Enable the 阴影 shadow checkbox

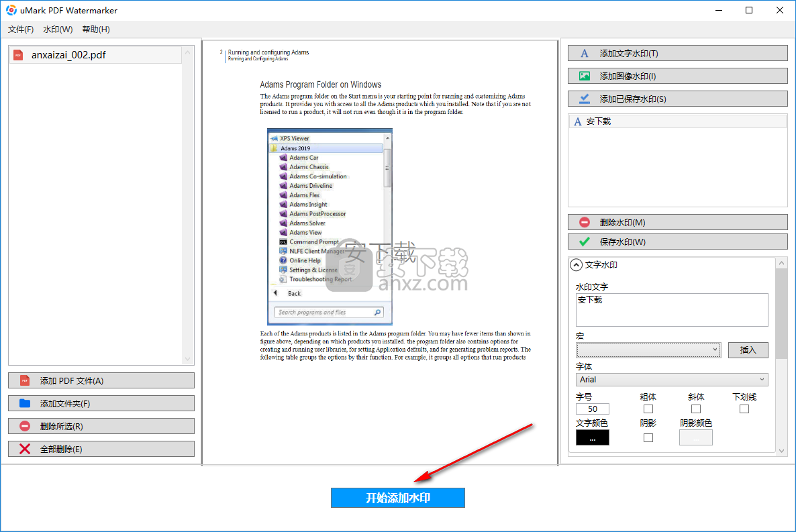[x=648, y=437]
